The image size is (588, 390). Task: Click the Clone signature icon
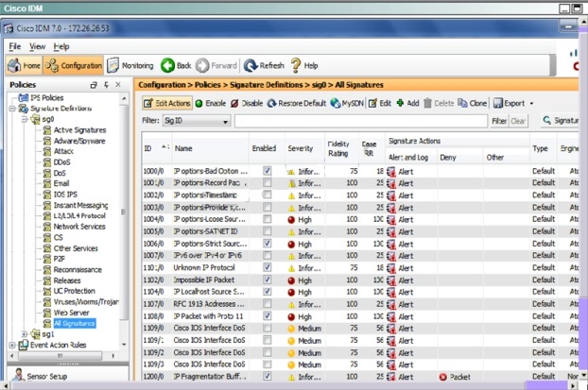click(x=462, y=103)
